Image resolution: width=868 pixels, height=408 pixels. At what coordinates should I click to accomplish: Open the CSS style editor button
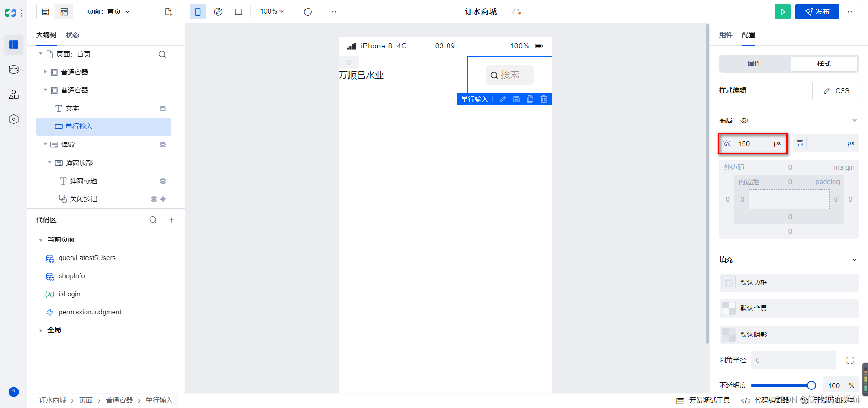(x=835, y=91)
